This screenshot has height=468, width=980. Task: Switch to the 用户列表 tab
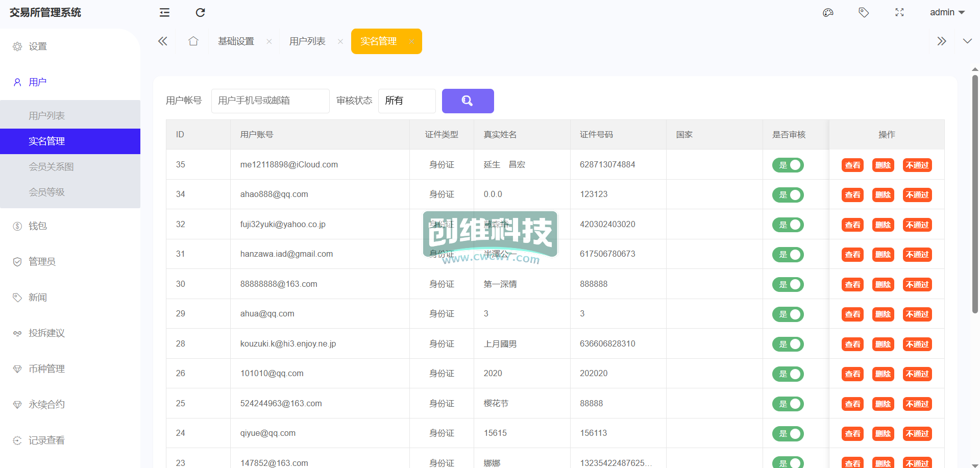(307, 41)
